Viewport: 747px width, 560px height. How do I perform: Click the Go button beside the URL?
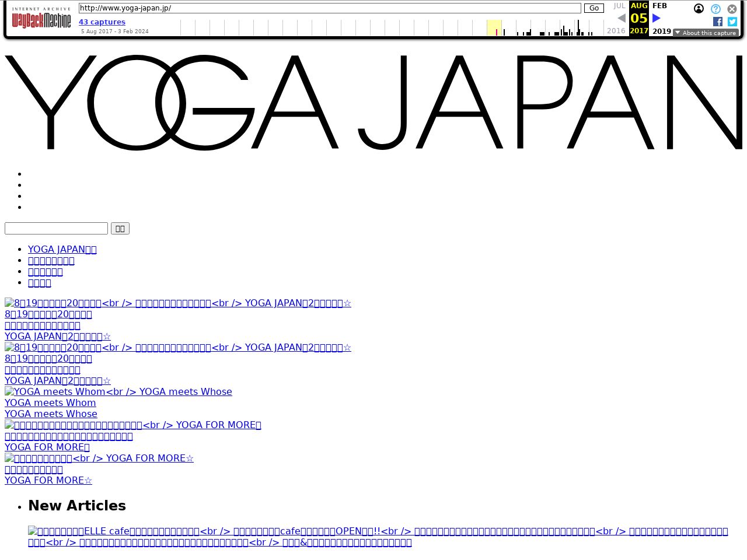coord(594,8)
